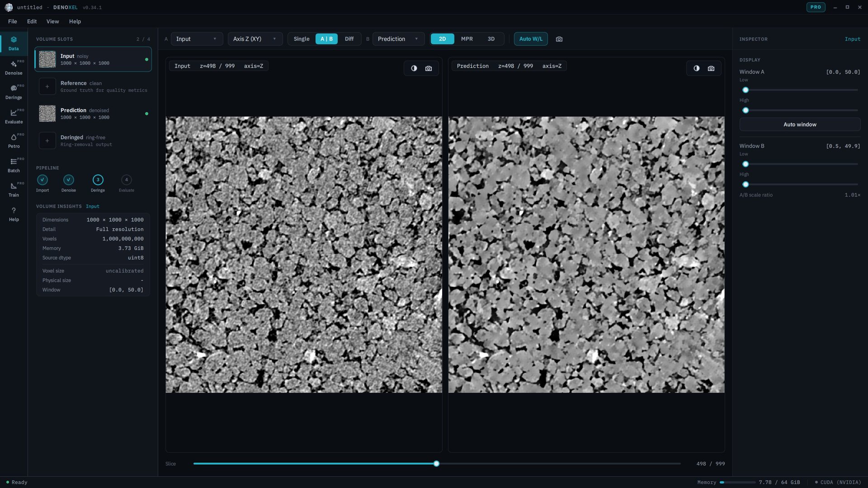Open the Help section in the sidebar

click(x=14, y=214)
